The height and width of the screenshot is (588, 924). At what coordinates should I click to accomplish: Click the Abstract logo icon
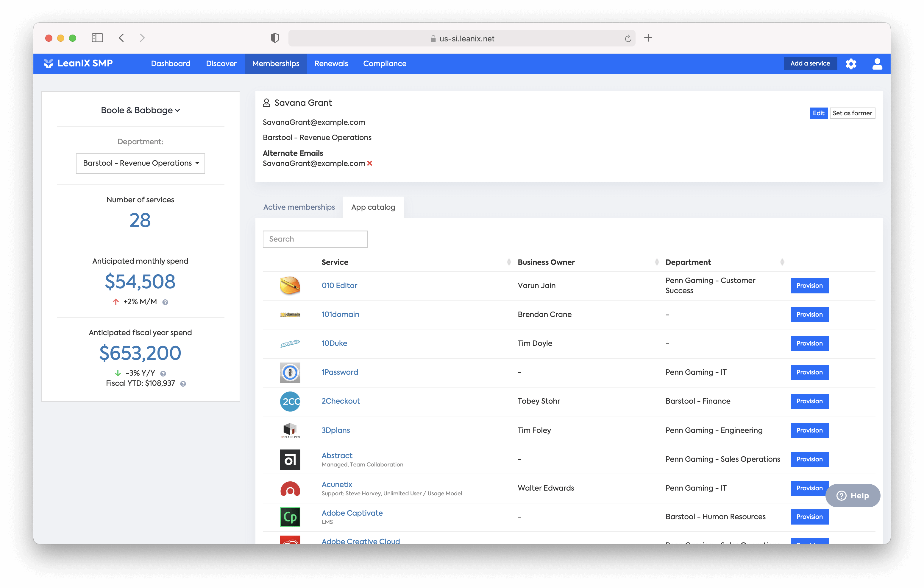click(290, 459)
